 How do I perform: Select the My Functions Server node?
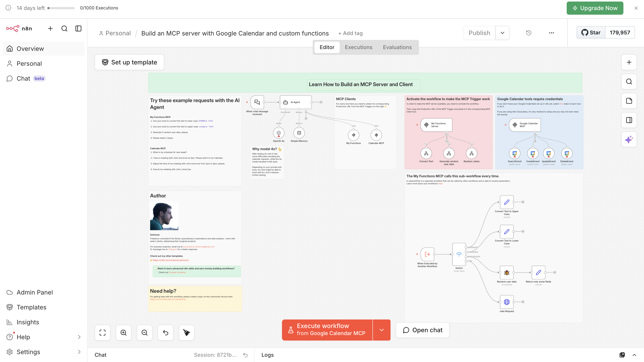click(436, 125)
